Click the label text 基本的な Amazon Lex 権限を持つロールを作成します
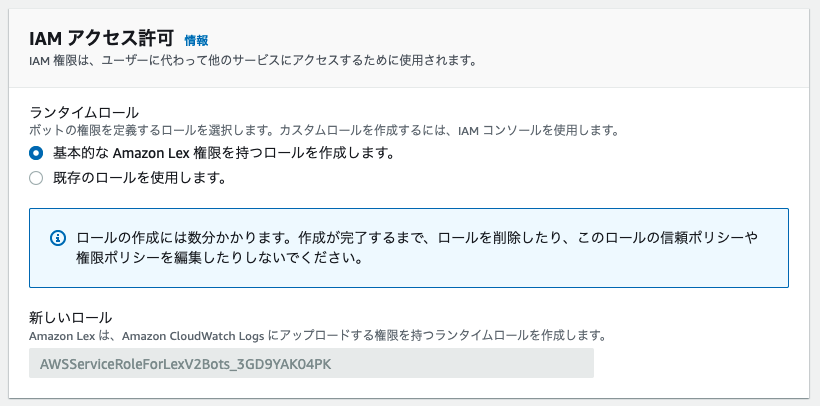The image size is (820, 406). pos(223,153)
